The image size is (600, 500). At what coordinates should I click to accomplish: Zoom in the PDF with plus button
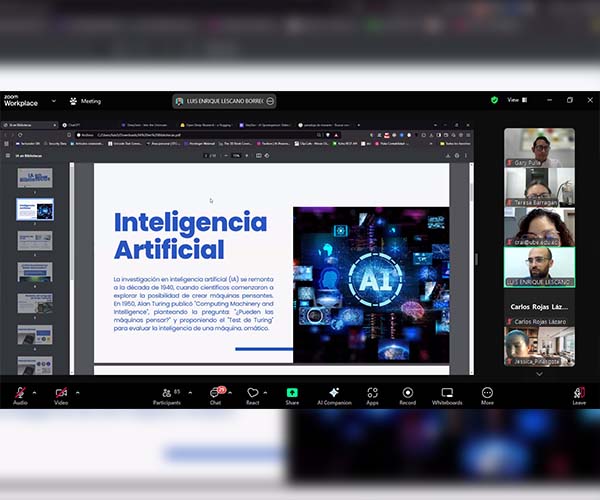tap(247, 156)
